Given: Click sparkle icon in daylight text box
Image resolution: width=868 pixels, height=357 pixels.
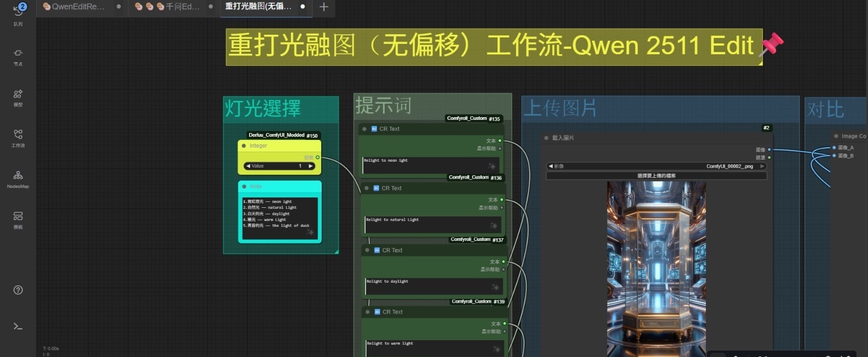Looking at the screenshot, I should 495,287.
